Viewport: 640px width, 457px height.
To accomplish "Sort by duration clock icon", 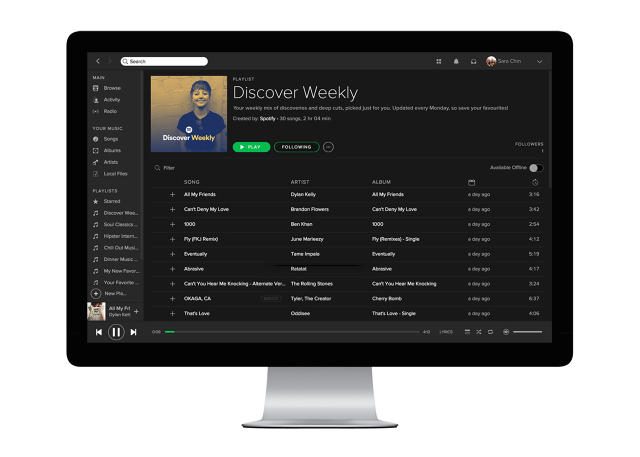I will 535,182.
